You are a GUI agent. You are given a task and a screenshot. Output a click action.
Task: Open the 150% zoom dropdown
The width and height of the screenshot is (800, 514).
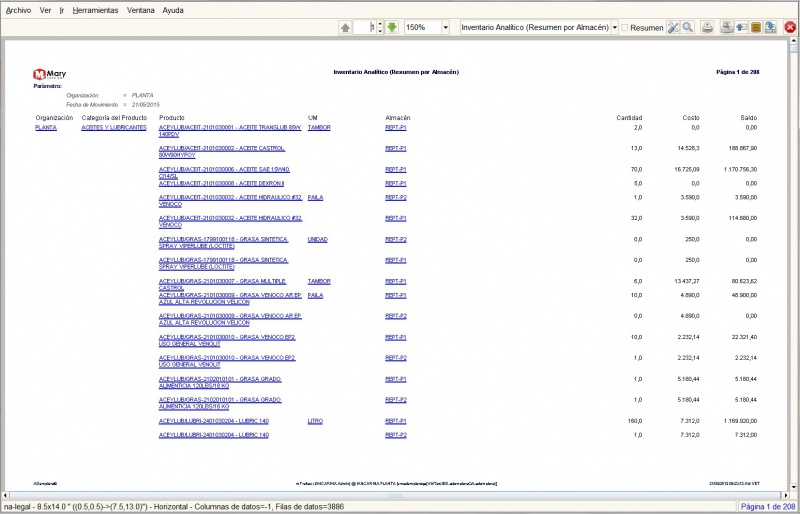[x=446, y=28]
